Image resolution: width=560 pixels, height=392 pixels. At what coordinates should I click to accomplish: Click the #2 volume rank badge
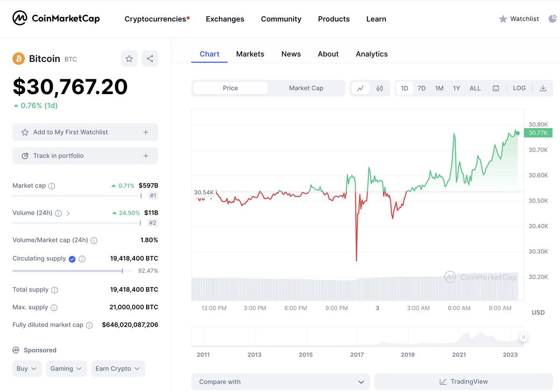coord(153,223)
